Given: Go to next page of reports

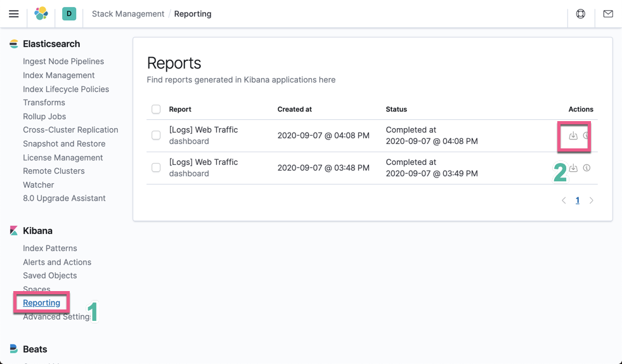Looking at the screenshot, I should pos(591,200).
